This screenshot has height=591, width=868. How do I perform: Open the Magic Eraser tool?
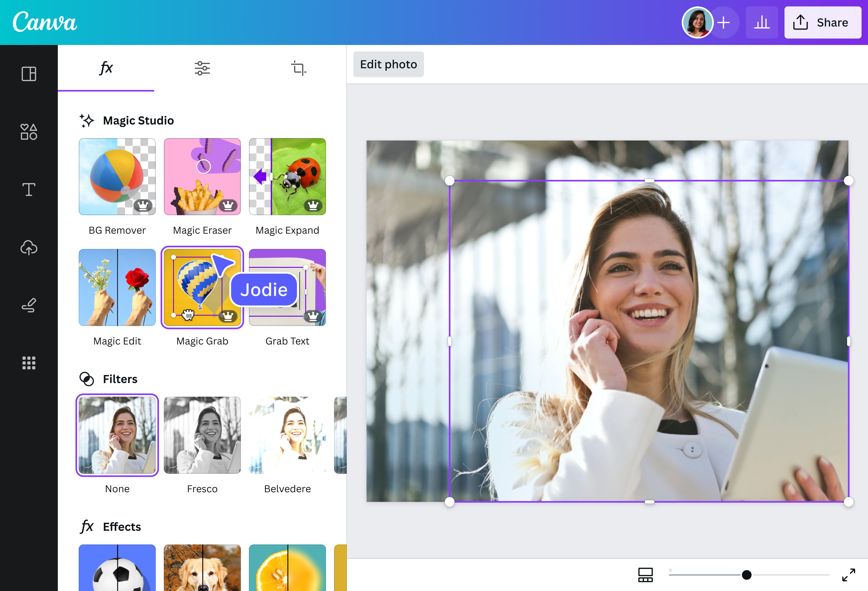[x=202, y=177]
